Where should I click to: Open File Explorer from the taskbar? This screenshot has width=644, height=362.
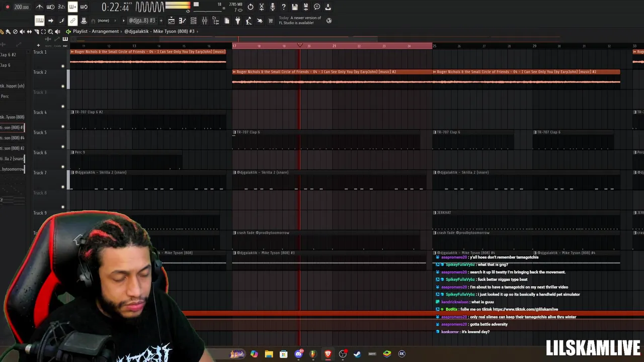point(269,353)
